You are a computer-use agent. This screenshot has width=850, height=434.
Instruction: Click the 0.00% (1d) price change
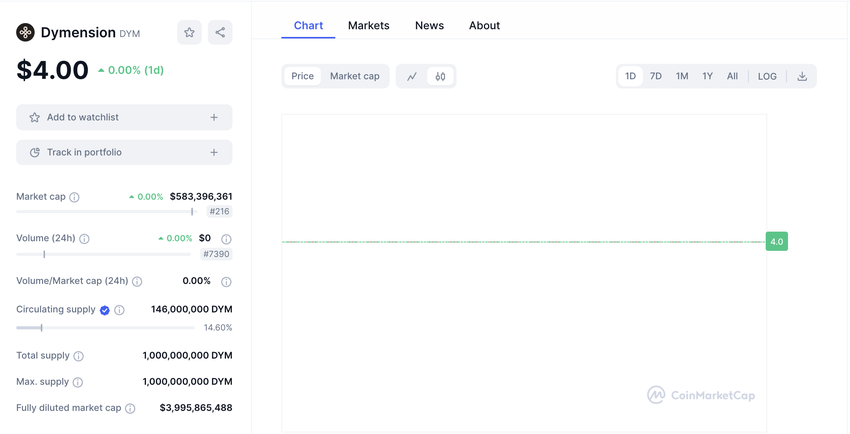(131, 70)
